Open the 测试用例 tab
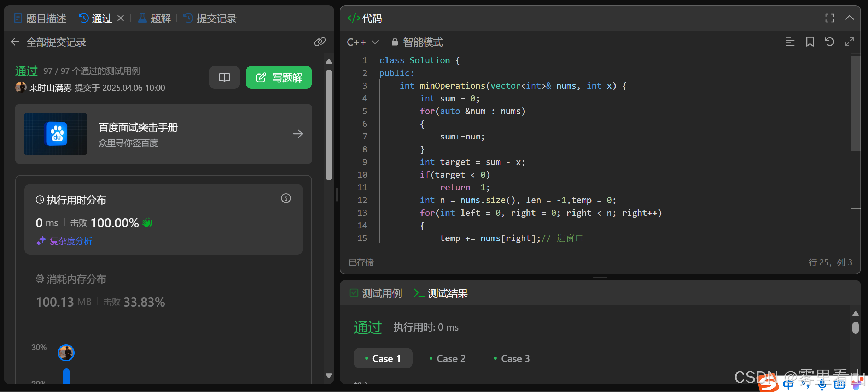Image resolution: width=868 pixels, height=392 pixels. (376, 293)
